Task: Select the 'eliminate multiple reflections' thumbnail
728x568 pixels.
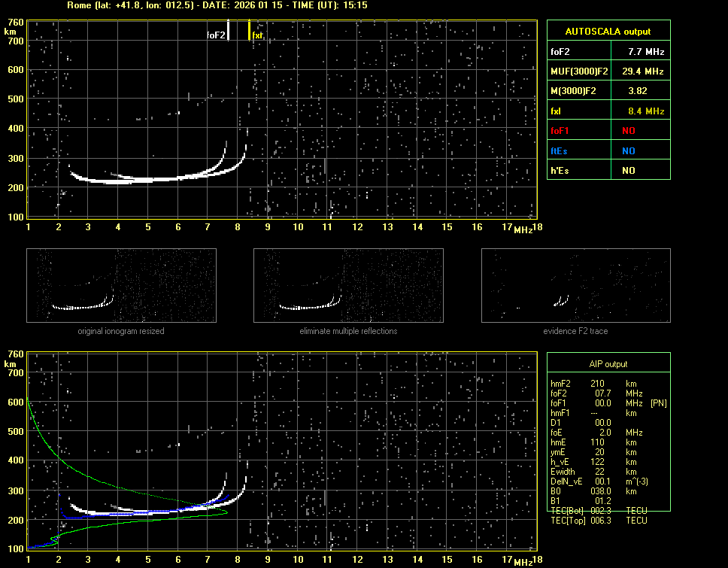Action: [348, 286]
